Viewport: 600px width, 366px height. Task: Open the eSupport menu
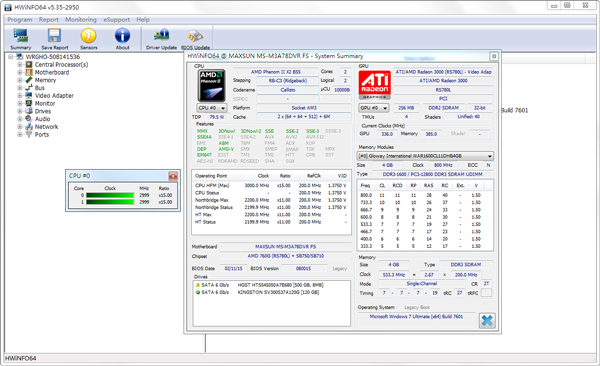point(116,20)
